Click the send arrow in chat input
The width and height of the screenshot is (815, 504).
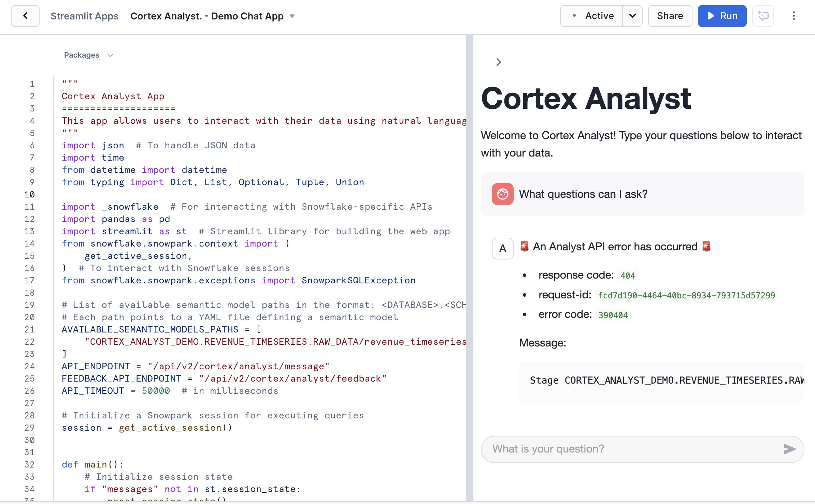coord(789,449)
